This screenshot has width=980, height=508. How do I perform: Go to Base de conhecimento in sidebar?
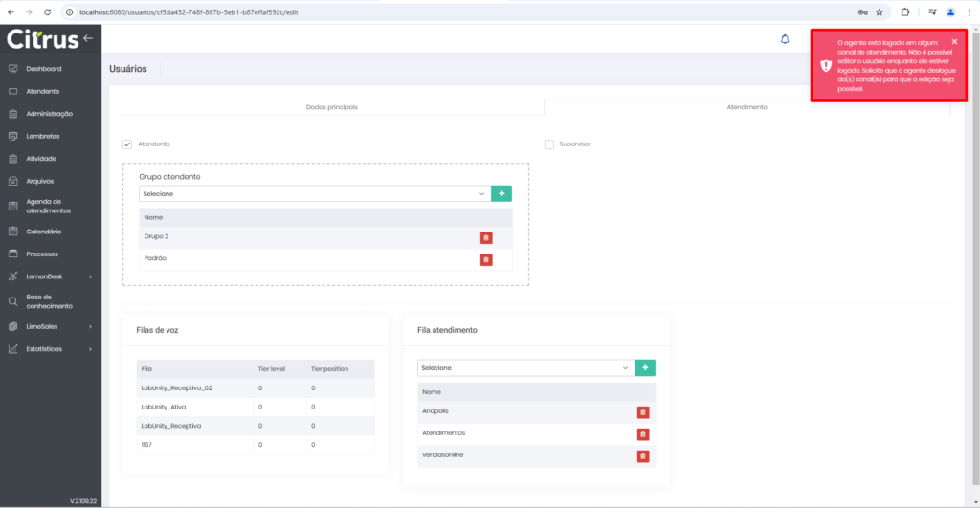coord(49,301)
